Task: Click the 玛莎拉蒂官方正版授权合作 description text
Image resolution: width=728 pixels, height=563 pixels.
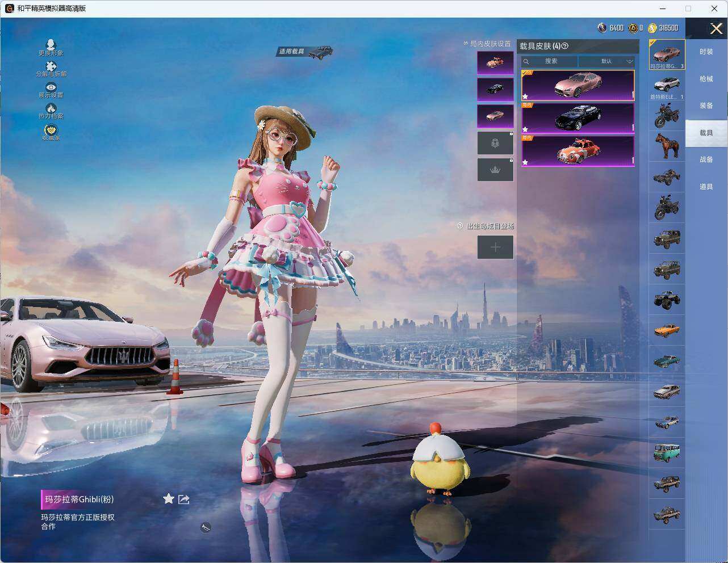Action: point(78,522)
